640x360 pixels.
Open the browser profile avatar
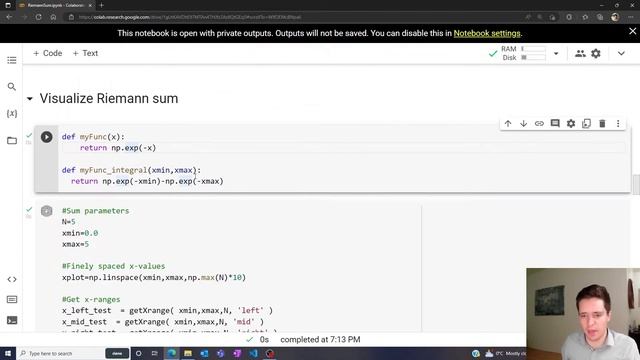615,17
